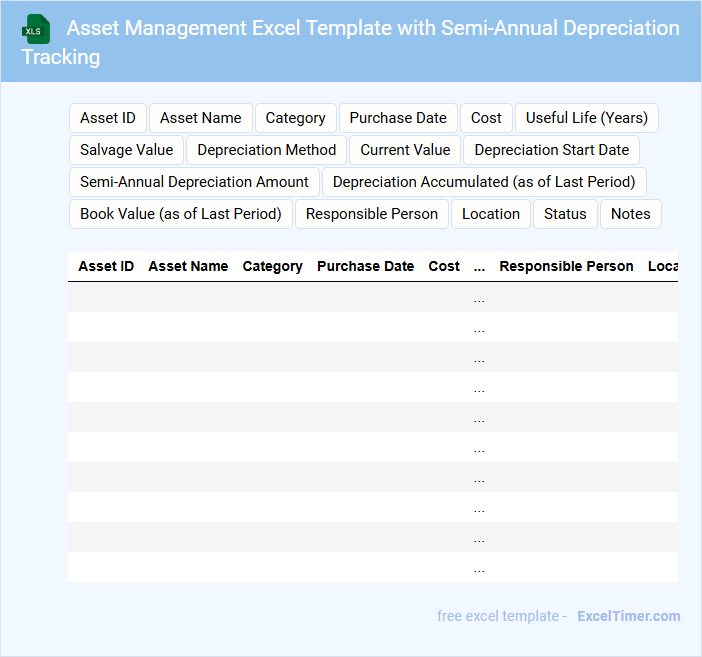Select the Asset ID tag
This screenshot has height=657, width=702.
(108, 118)
